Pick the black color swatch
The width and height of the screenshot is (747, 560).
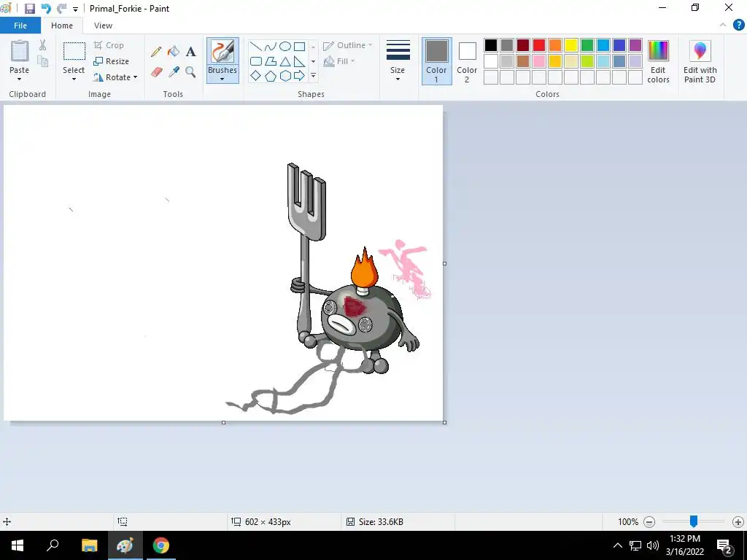click(x=491, y=45)
